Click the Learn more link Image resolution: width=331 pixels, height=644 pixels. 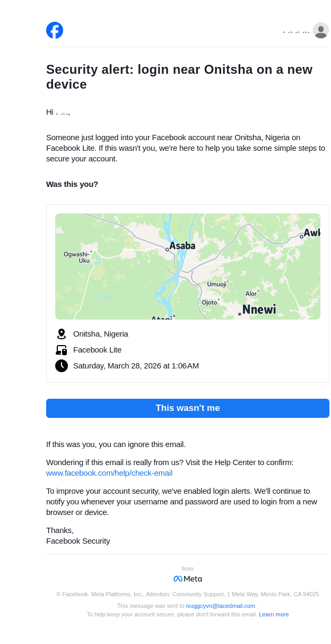point(274,614)
